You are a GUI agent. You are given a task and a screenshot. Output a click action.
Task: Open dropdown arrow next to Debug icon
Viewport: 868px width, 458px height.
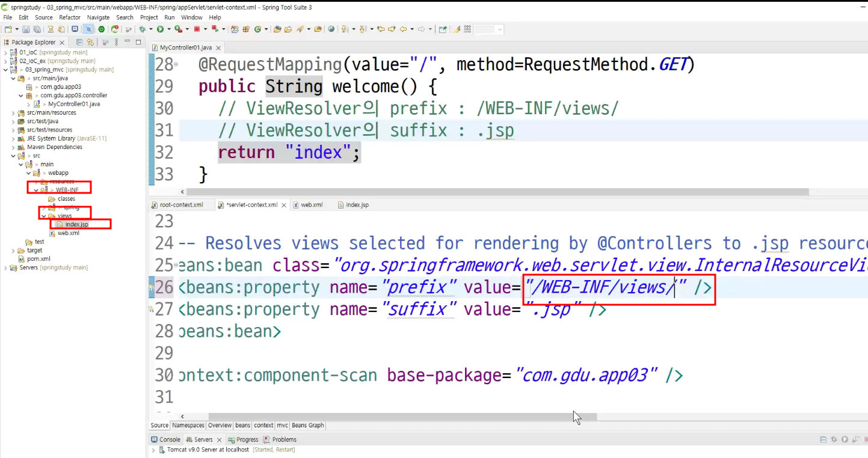point(150,29)
